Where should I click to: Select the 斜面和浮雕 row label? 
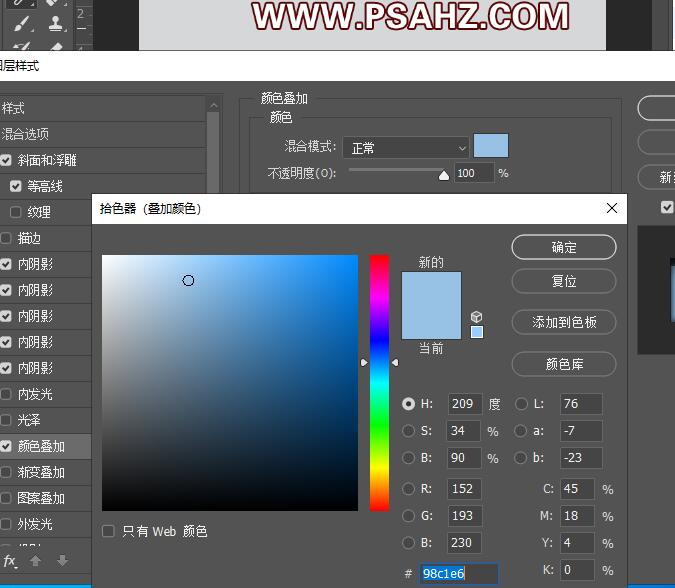[x=47, y=160]
